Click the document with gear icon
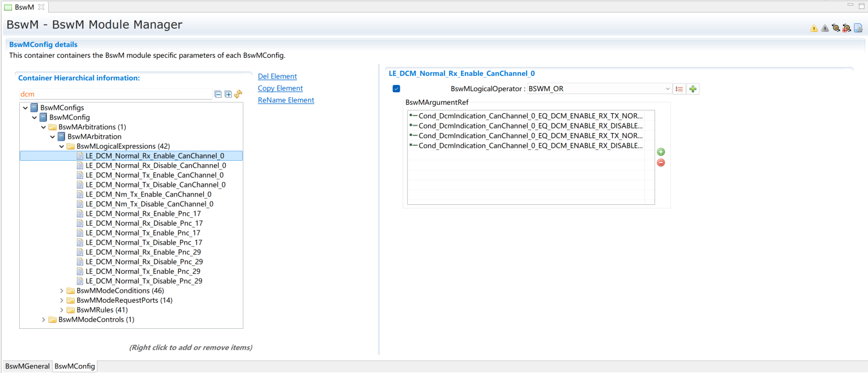868x373 pixels. point(858,28)
